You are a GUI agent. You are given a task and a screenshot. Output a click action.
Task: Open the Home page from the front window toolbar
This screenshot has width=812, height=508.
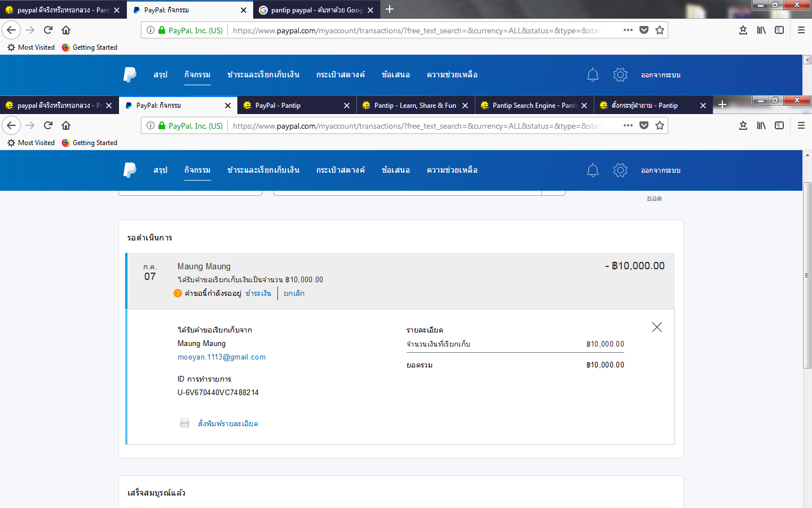(66, 125)
